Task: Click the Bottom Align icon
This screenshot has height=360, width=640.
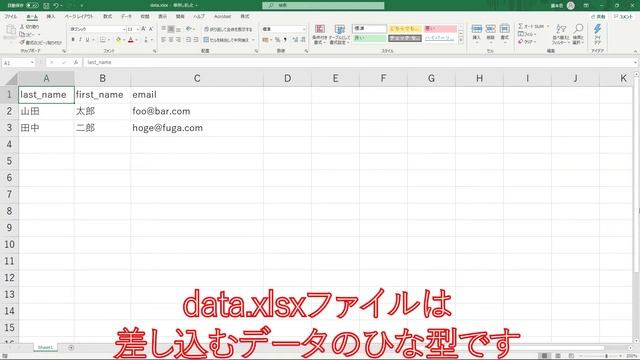Action: (178, 29)
